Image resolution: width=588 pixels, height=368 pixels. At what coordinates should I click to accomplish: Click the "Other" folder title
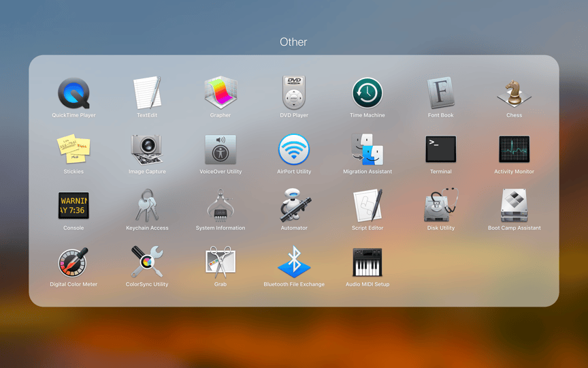click(293, 42)
